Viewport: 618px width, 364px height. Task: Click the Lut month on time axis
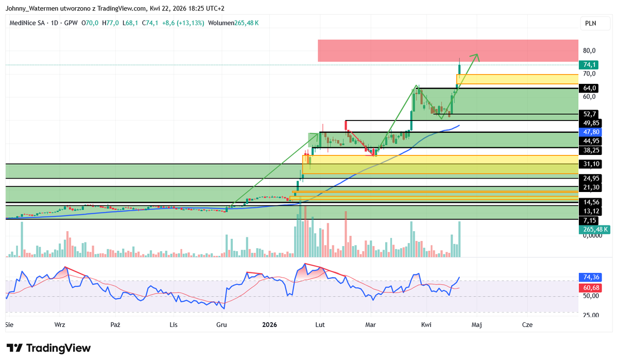point(320,325)
